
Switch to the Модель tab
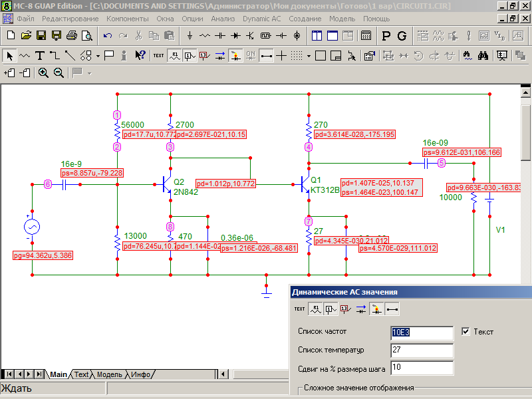click(110, 374)
